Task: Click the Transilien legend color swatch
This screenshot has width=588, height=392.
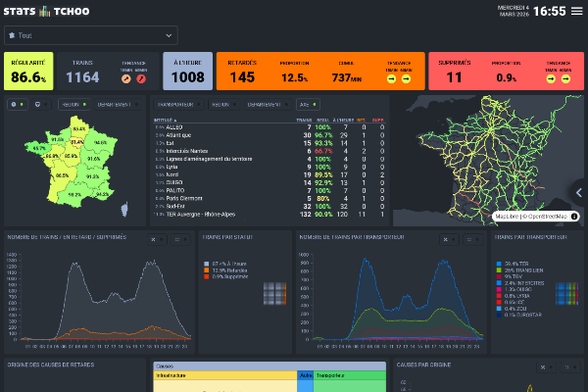Action: coord(499,270)
